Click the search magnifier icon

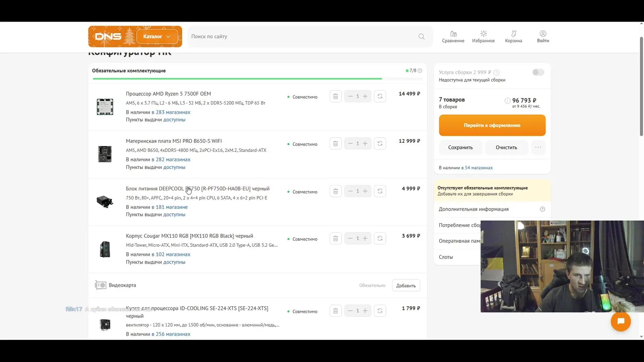tap(422, 36)
